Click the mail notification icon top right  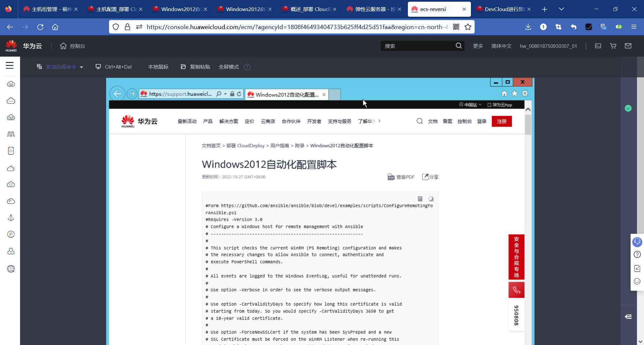(628, 46)
